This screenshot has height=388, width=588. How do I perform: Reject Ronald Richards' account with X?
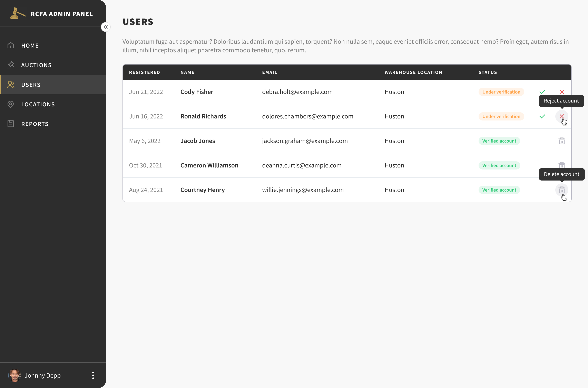(x=562, y=116)
